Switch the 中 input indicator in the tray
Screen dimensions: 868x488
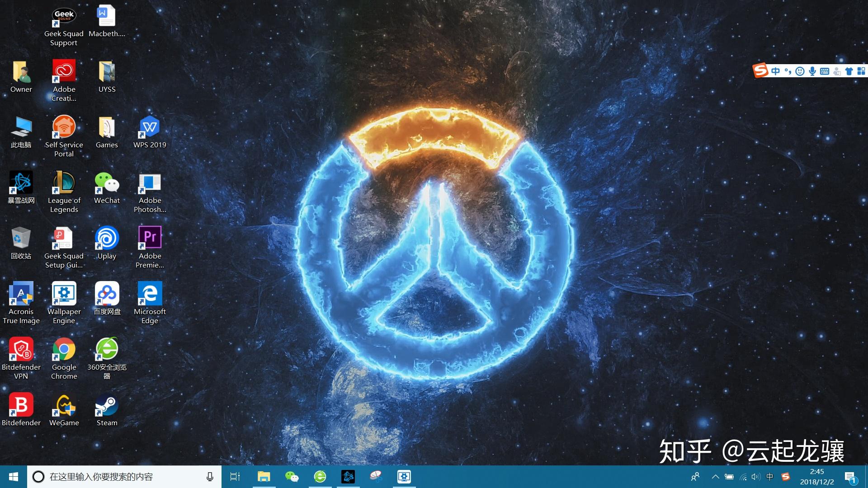769,476
